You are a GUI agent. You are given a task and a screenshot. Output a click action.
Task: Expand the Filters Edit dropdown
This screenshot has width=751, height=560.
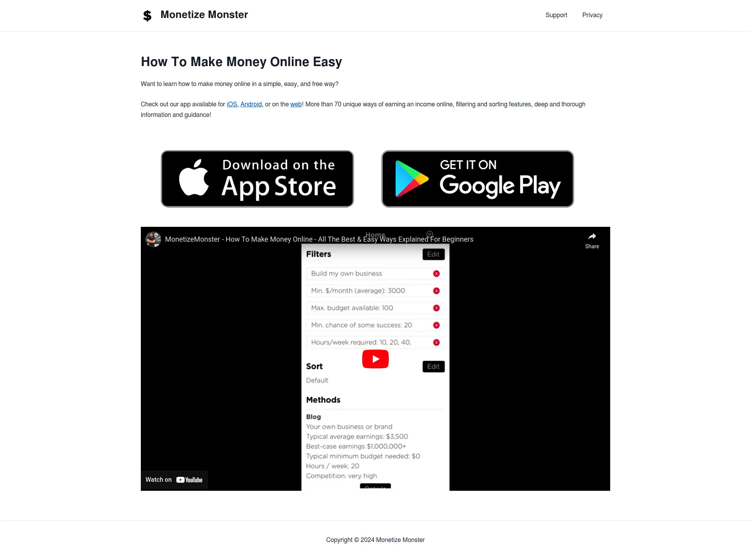(433, 254)
